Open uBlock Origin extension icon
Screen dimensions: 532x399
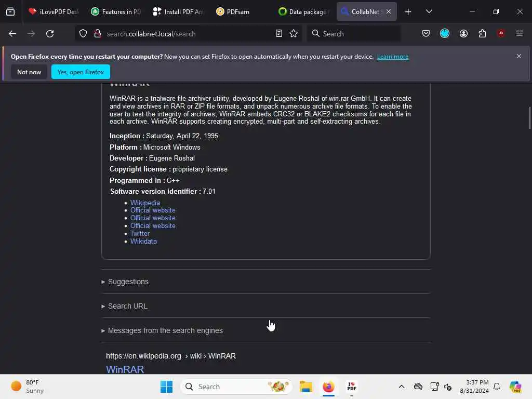point(501,33)
